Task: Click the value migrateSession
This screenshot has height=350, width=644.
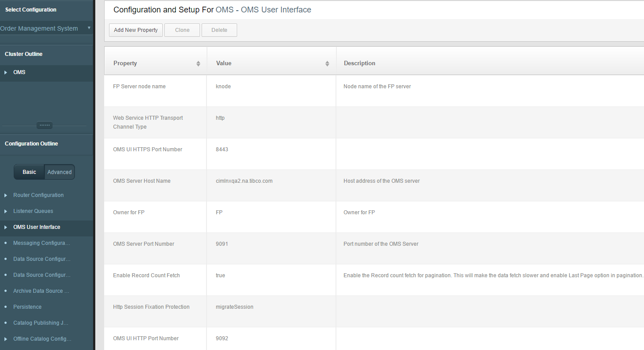Action: pos(235,307)
